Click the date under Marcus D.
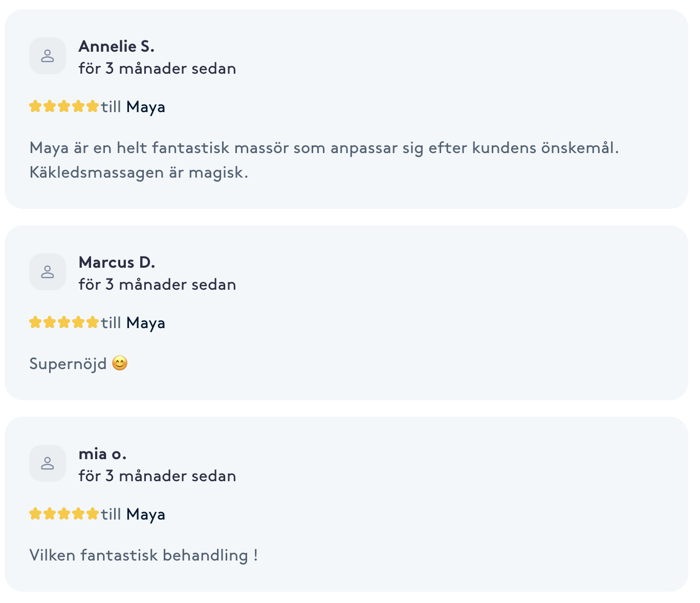 pos(158,285)
